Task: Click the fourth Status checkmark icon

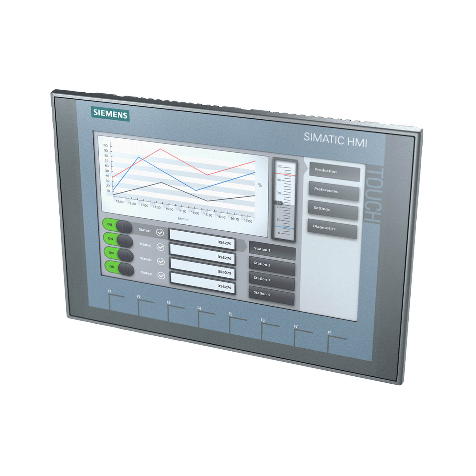Action: point(161,275)
